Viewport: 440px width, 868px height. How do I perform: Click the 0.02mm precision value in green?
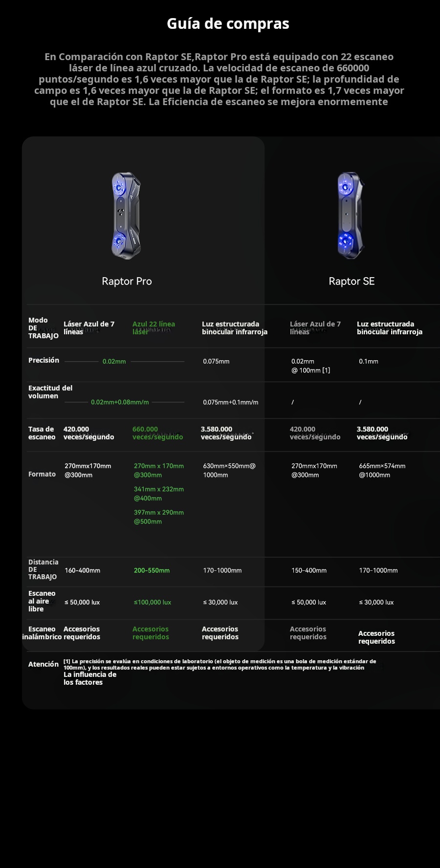tap(114, 362)
